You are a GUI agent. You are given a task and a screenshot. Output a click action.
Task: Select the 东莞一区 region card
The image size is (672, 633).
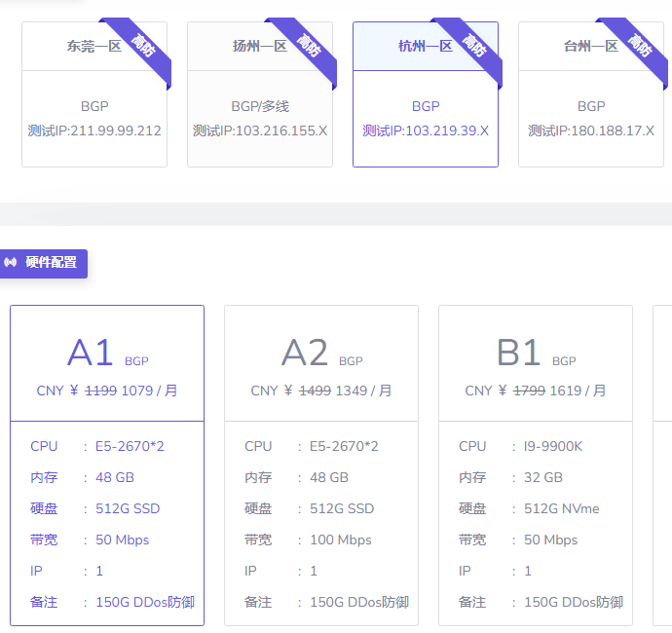click(94, 94)
